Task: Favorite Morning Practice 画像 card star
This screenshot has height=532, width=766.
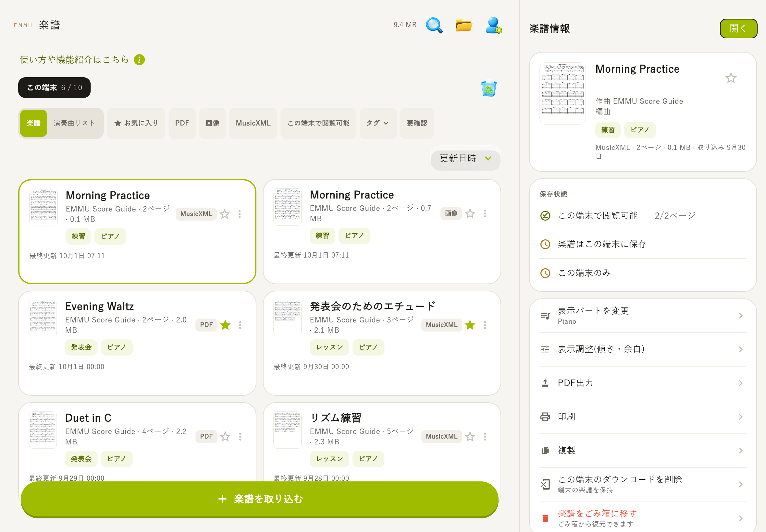Action: [x=470, y=213]
